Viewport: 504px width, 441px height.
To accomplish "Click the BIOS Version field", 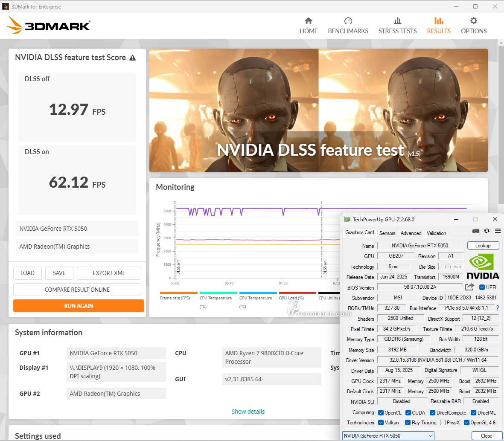I will [x=420, y=287].
